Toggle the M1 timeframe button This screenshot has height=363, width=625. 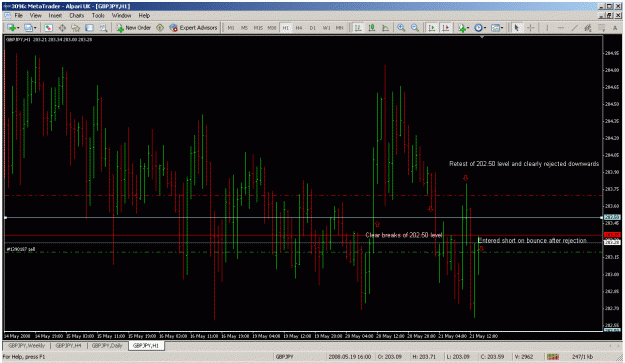tap(231, 28)
